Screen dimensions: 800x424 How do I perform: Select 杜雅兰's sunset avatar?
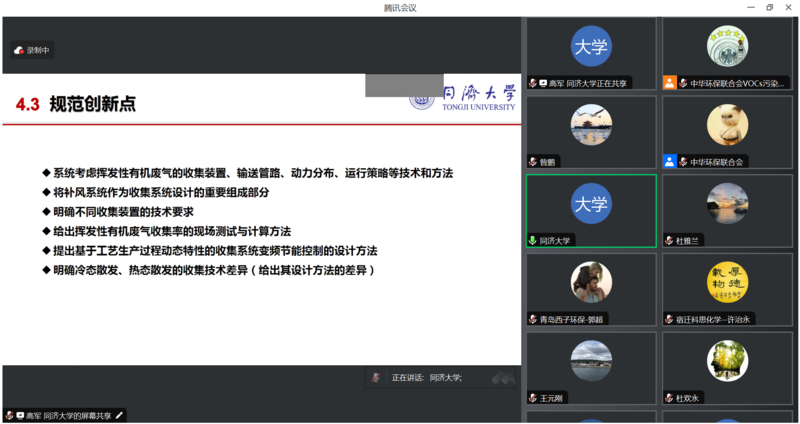tap(727, 204)
